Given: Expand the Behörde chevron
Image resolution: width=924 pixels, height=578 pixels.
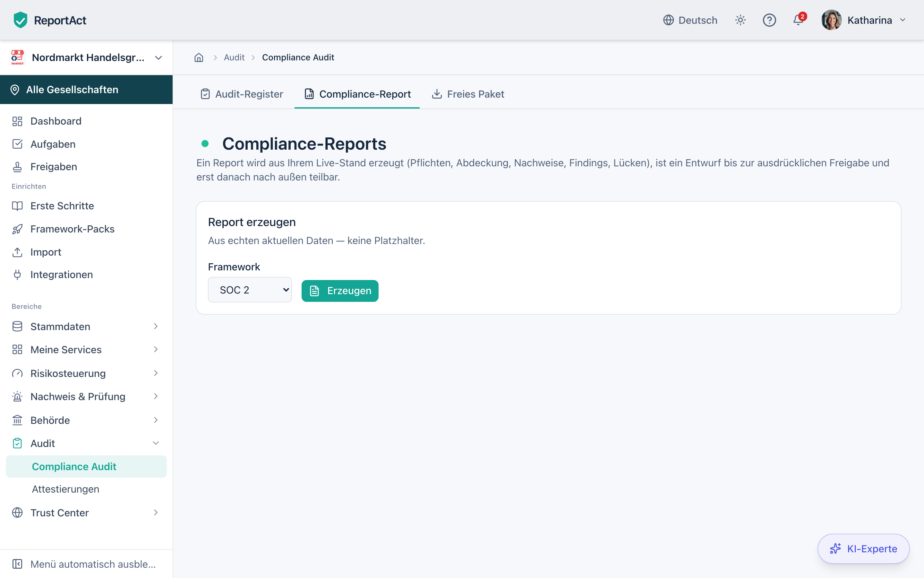Looking at the screenshot, I should click(x=156, y=420).
